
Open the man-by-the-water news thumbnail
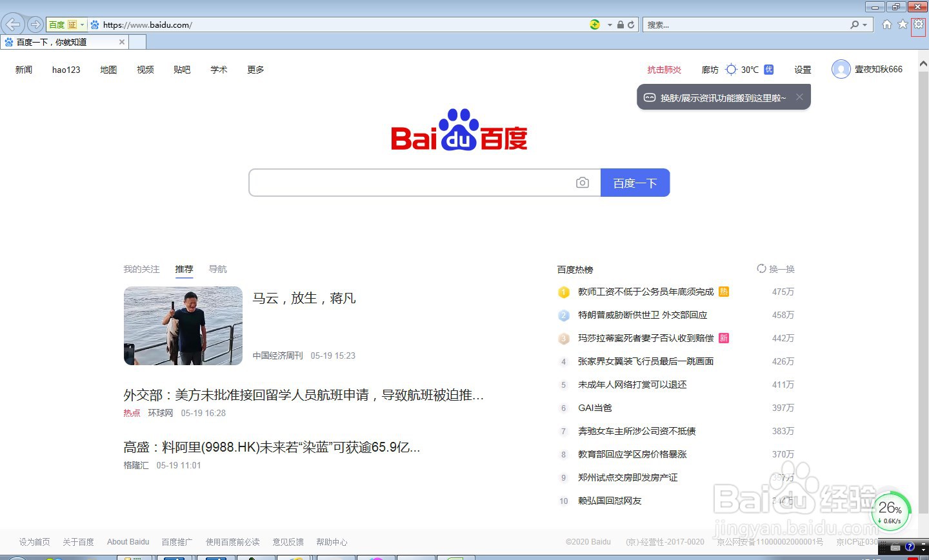point(183,326)
